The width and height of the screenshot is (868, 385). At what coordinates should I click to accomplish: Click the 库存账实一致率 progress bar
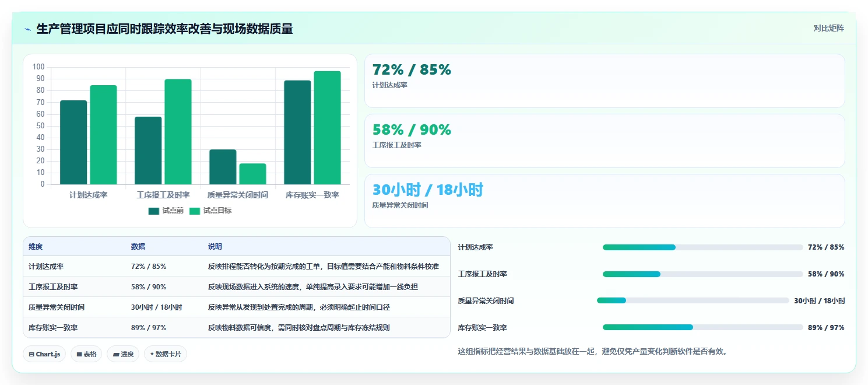[x=702, y=328]
